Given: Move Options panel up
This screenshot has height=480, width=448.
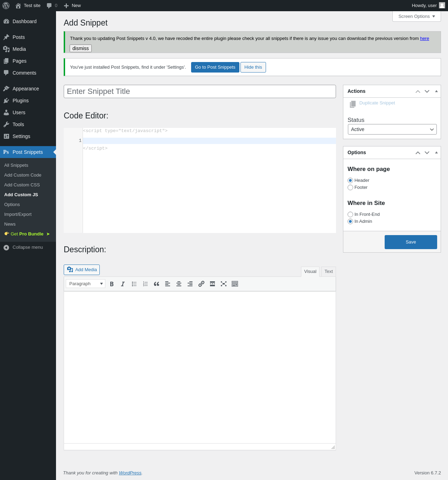Looking at the screenshot, I should tap(418, 153).
